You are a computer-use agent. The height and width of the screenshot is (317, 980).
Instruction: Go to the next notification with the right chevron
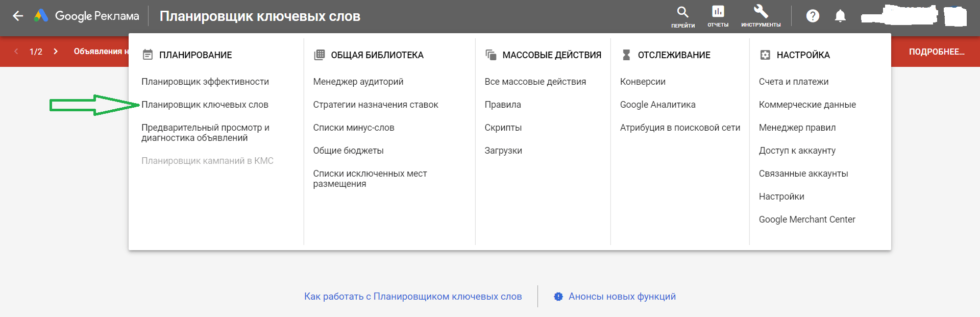[x=56, y=51]
